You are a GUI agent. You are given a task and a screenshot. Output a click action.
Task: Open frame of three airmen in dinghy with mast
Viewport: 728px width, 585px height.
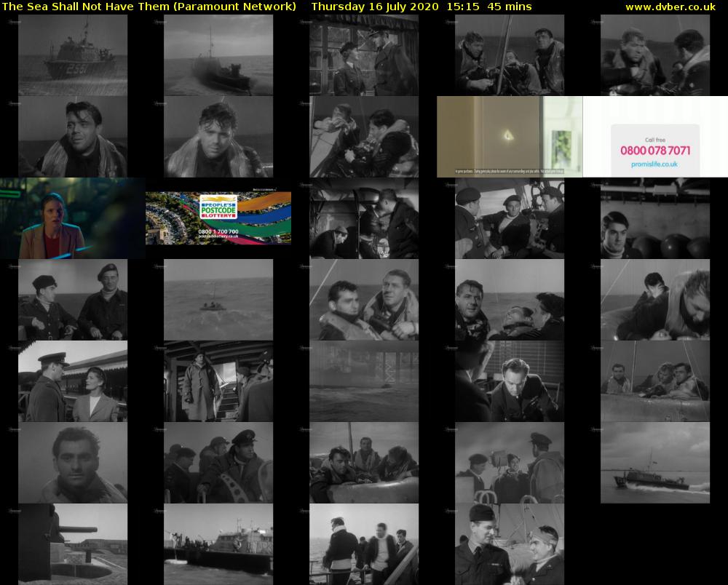point(510,55)
